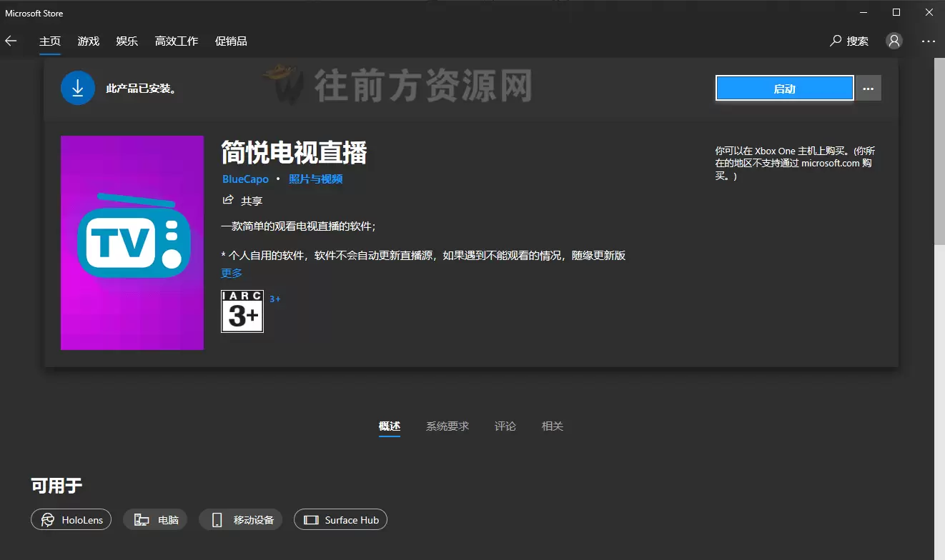Click the HoloLens headset icon
This screenshot has height=560, width=945.
48,520
